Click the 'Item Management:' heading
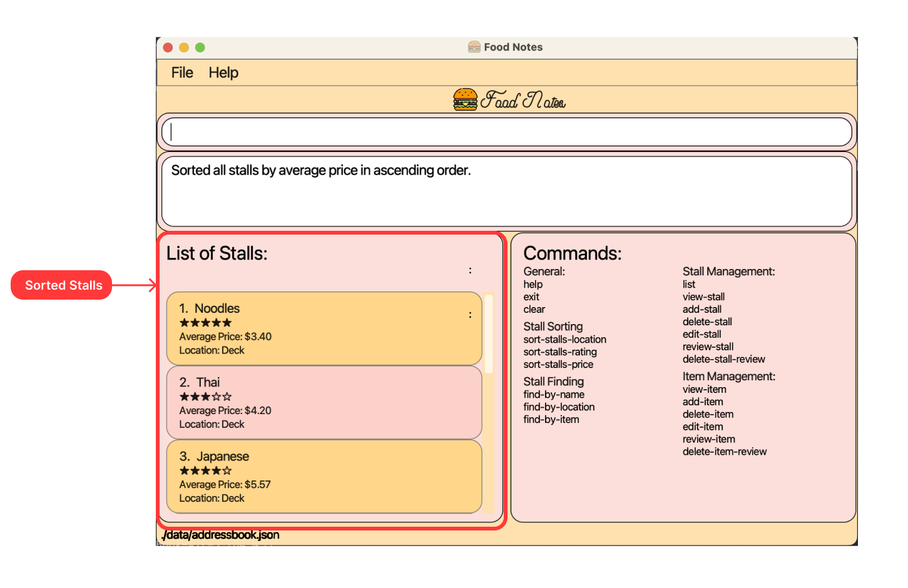This screenshot has height=588, width=908. tap(729, 377)
